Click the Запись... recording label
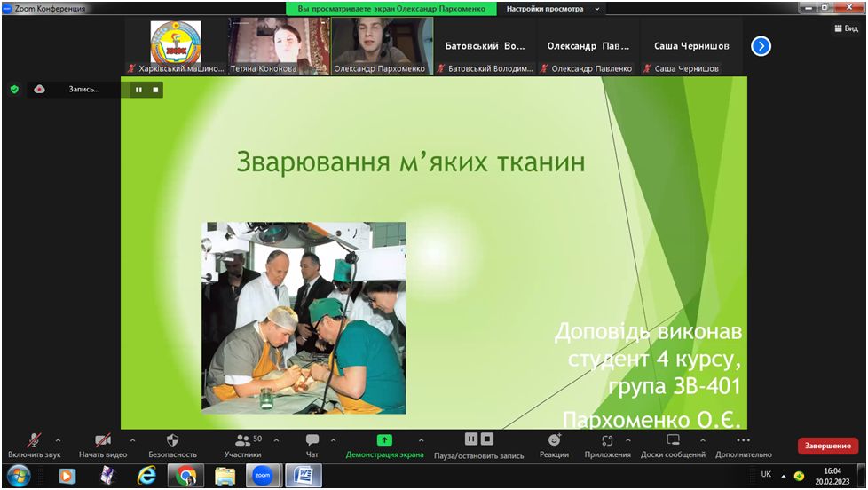Screen dimensions: 868x490 pos(84,89)
